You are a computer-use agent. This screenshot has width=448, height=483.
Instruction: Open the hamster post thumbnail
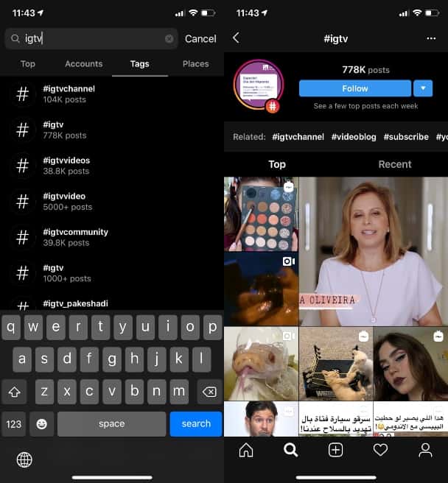(261, 364)
